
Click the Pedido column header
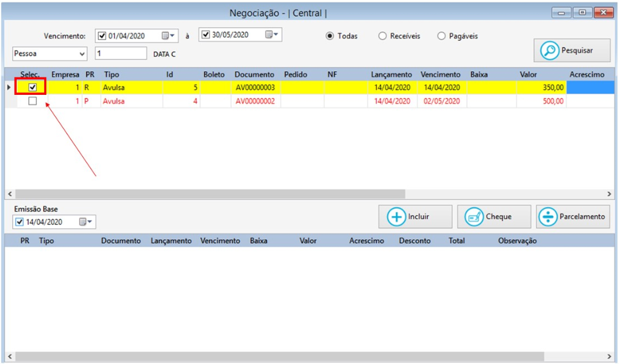[x=296, y=74]
